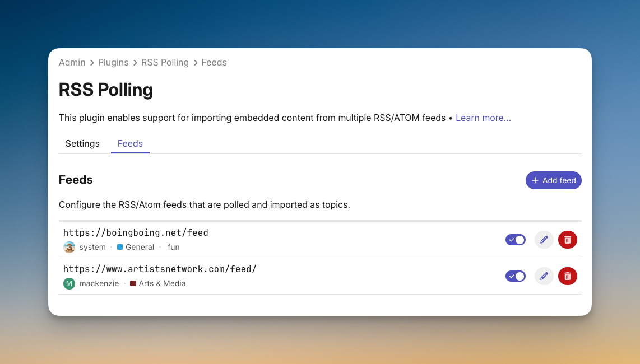Click the General category label
This screenshot has height=364, width=640.
pyautogui.click(x=140, y=247)
